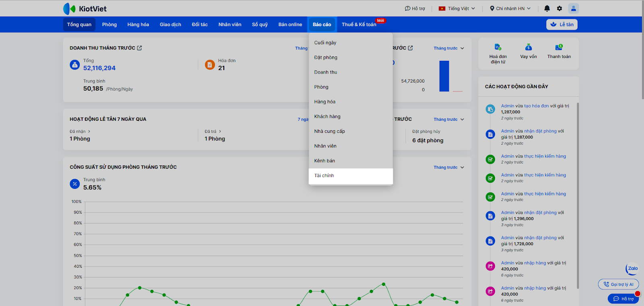Click the 5.65% average usage value
Image resolution: width=644 pixels, height=306 pixels.
pyautogui.click(x=92, y=188)
